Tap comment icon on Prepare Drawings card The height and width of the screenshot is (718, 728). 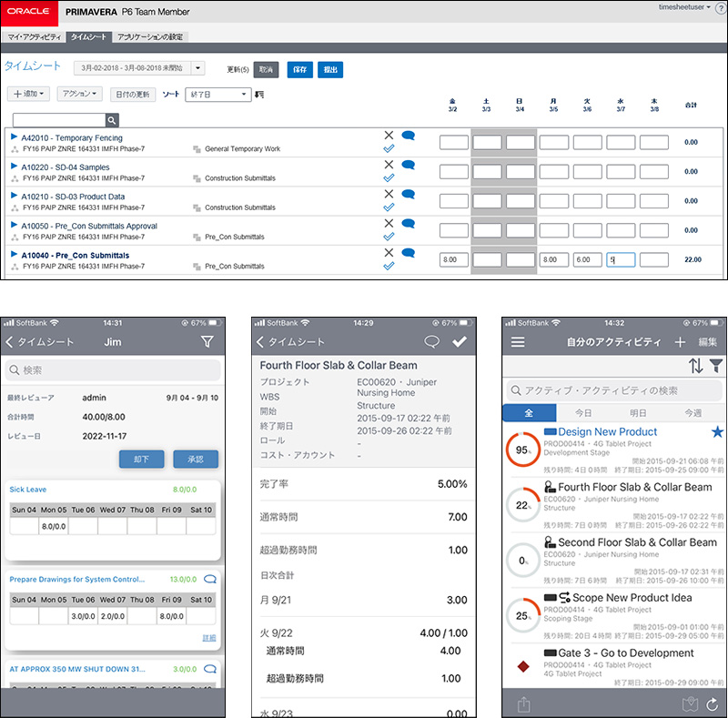coord(210,579)
